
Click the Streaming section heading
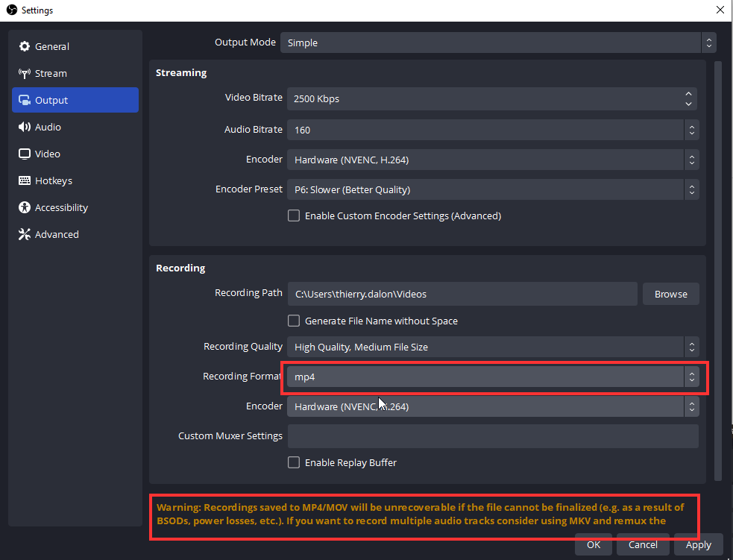[x=181, y=72]
